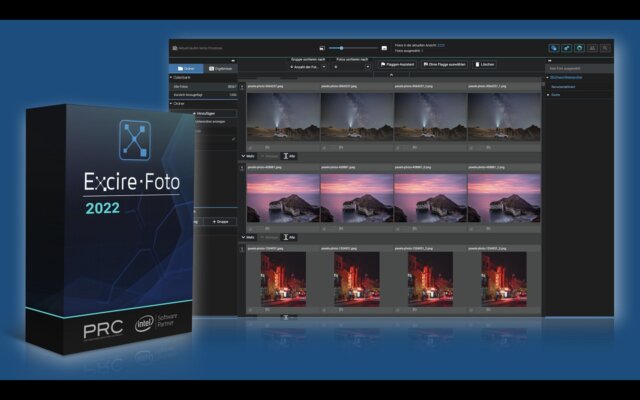Select the first Milky Way thumbnail
Screen dimensions: 640x400
(283, 117)
